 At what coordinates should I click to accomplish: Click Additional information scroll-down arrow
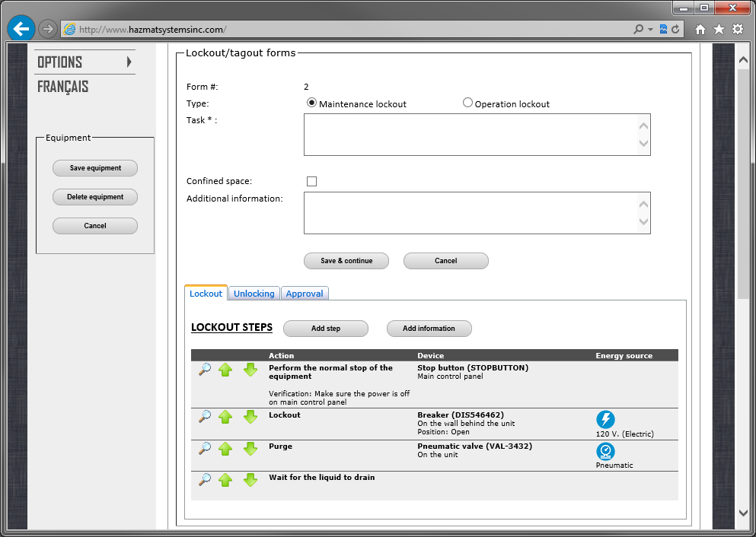643,221
